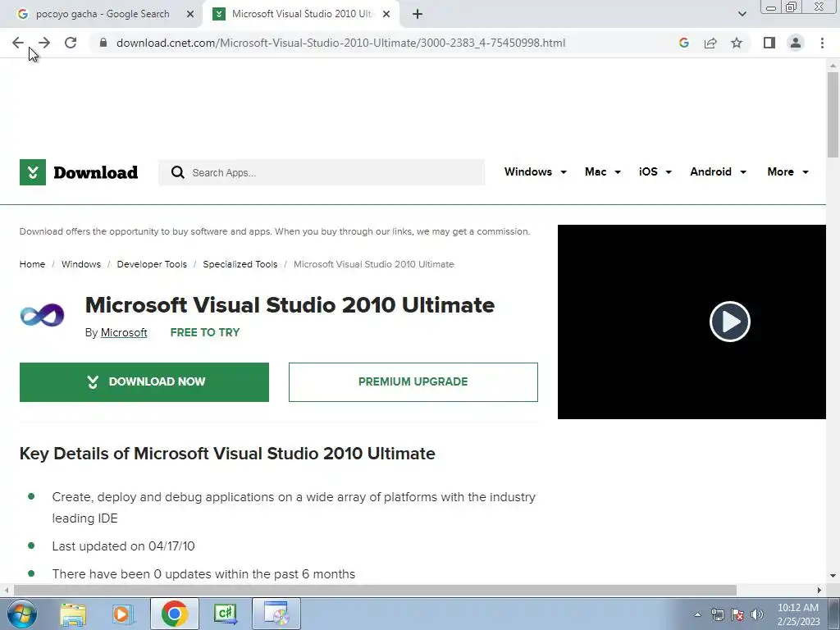The height and width of the screenshot is (630, 840).
Task: Open Windows Media Player from the taskbar
Action: pyautogui.click(x=122, y=614)
